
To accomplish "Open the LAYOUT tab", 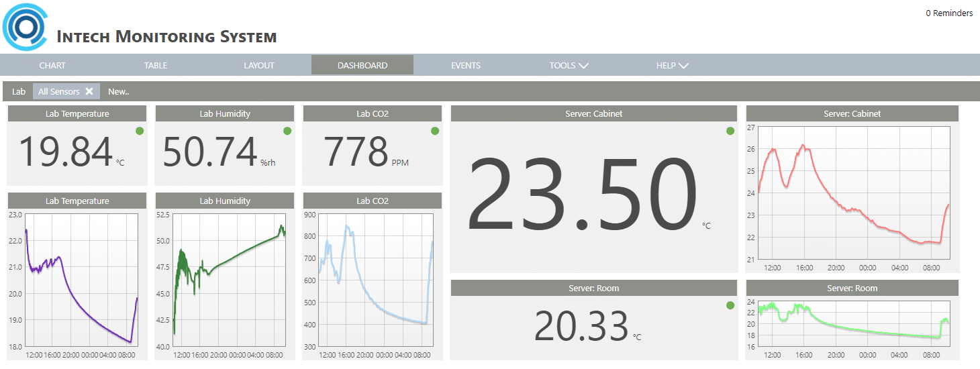I will pos(259,65).
